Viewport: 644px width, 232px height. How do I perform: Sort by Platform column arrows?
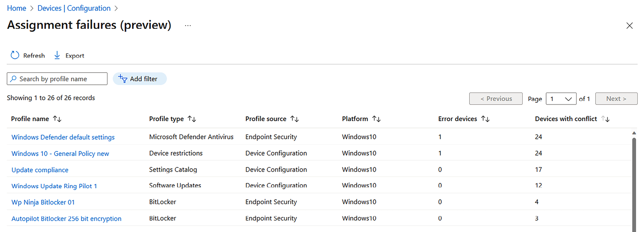(x=376, y=119)
